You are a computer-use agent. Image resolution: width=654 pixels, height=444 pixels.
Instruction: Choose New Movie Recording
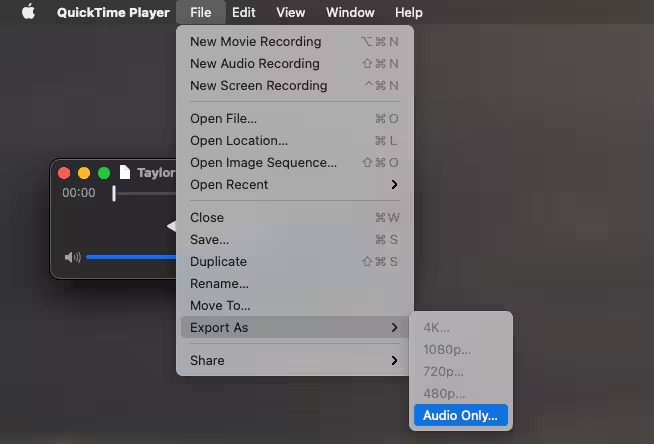pos(294,42)
